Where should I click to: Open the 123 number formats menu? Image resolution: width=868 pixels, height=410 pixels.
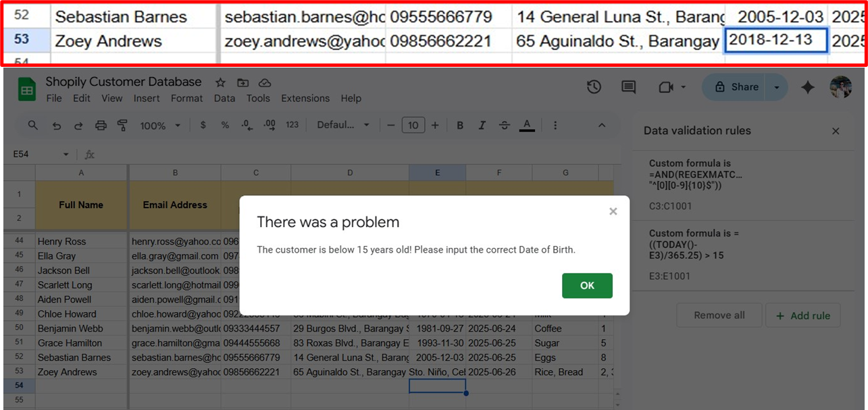292,125
